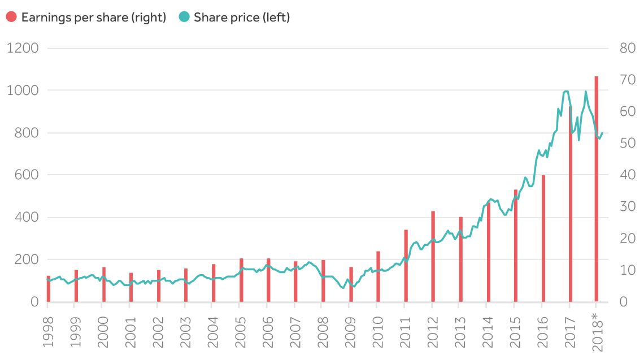Screen dimensions: 644x364
Task: Click the 2008 earnings per share bar
Action: [x=323, y=281]
